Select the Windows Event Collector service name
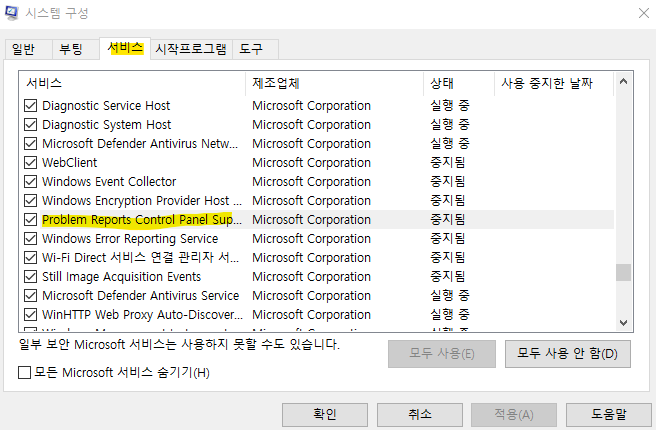This screenshot has width=656, height=430. (x=109, y=182)
